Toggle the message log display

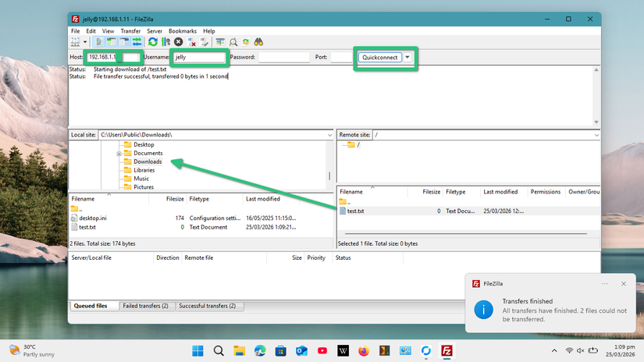pyautogui.click(x=99, y=42)
